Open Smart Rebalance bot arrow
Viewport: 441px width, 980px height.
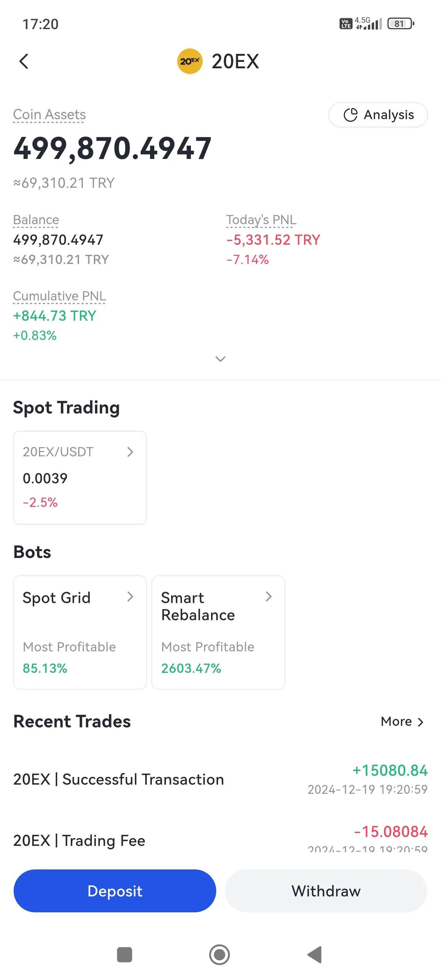click(269, 596)
